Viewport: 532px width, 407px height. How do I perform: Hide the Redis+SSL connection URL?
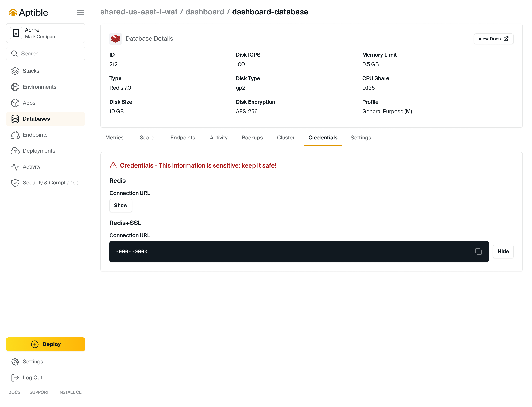pos(503,251)
